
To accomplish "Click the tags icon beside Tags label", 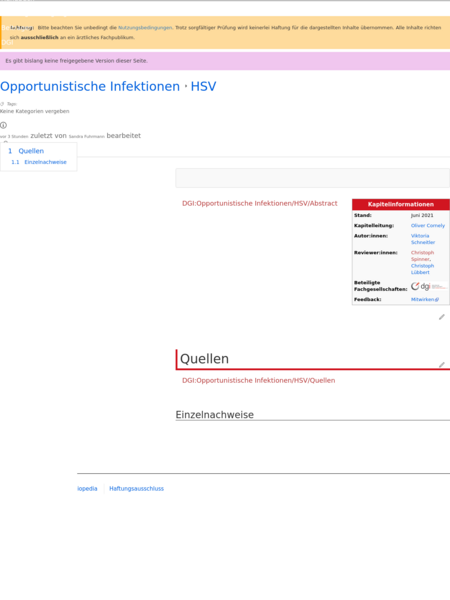I will (x=2, y=104).
